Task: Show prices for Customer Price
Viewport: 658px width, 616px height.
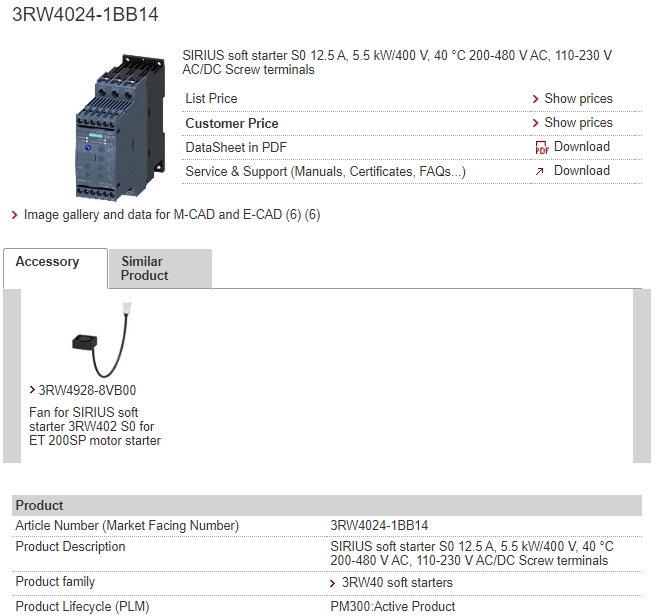Action: coord(578,123)
